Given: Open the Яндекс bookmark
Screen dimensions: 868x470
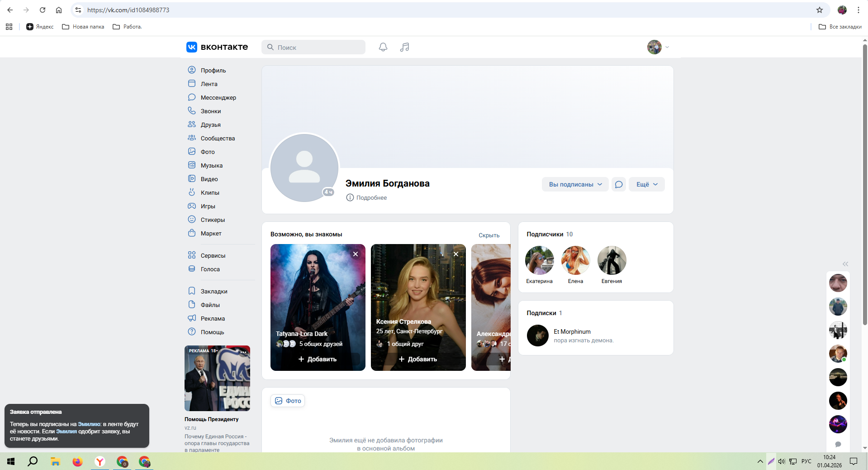Looking at the screenshot, I should coord(40,27).
